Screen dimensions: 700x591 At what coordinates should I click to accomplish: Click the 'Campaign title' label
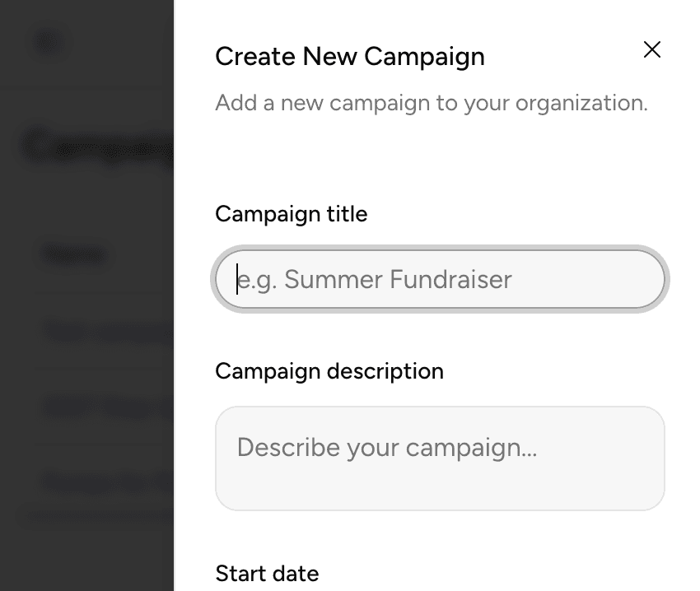[x=291, y=214]
